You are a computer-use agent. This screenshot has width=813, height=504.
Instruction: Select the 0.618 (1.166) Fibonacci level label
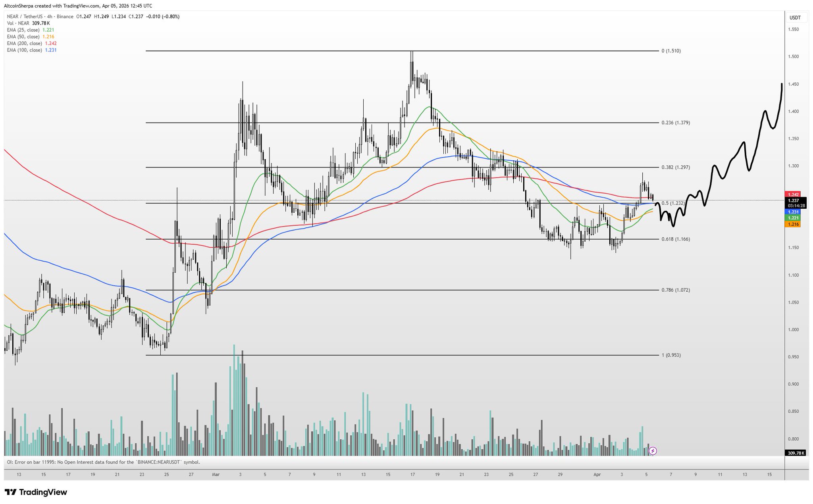click(x=675, y=239)
